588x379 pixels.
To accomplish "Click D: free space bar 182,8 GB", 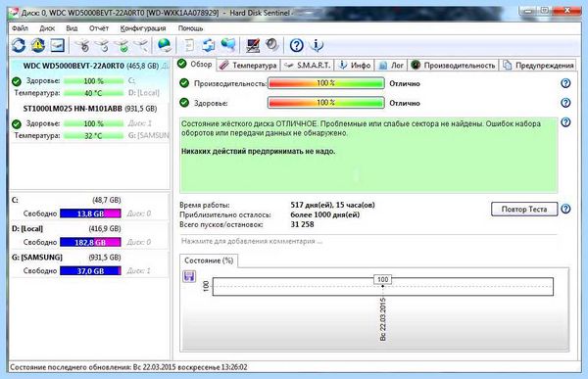I will [x=90, y=242].
